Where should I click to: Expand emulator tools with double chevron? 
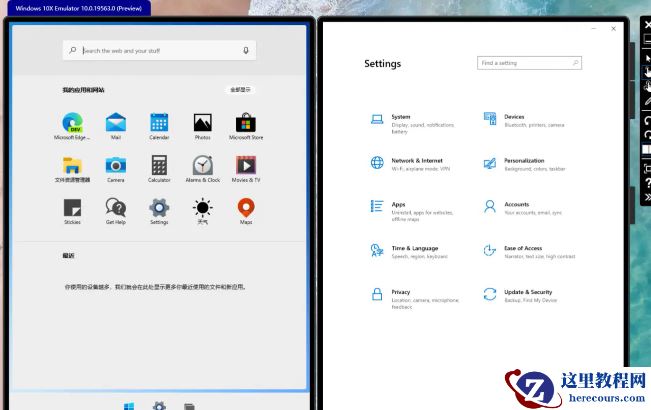click(x=648, y=198)
